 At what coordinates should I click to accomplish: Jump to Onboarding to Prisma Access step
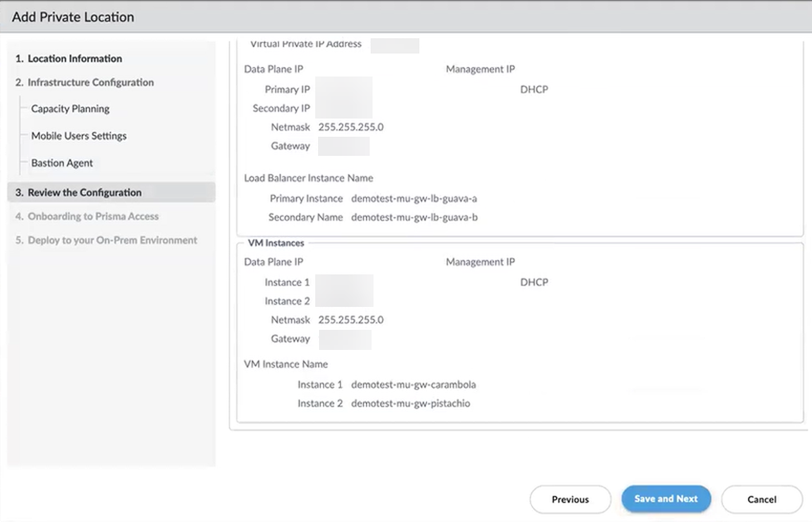pyautogui.click(x=86, y=216)
